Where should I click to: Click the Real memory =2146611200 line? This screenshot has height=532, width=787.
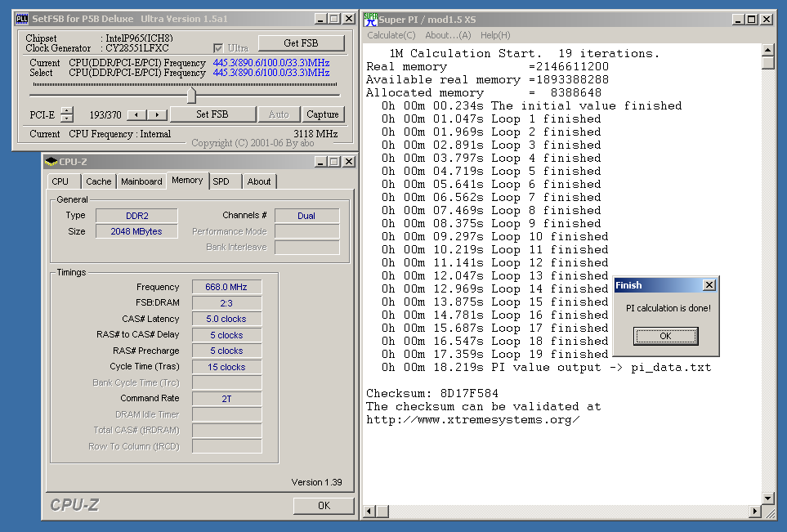[487, 66]
